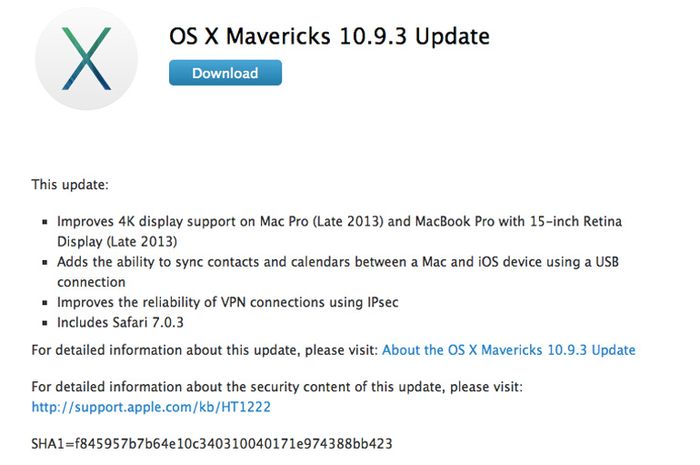Click the bullet marker beside Includes Safari

[45, 323]
